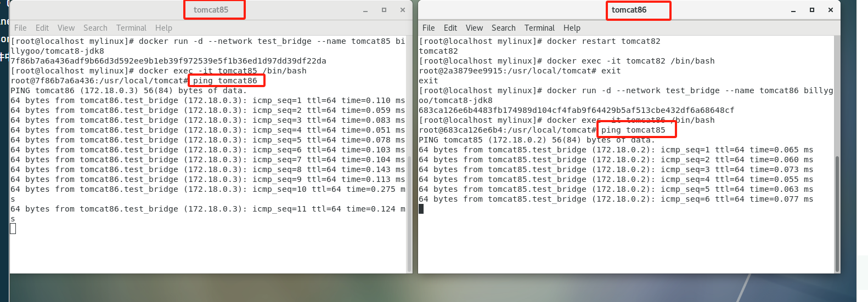The height and width of the screenshot is (302, 868).
Task: Click 'docker exec -it tomcat82 /bin/bash' line
Action: pos(567,61)
